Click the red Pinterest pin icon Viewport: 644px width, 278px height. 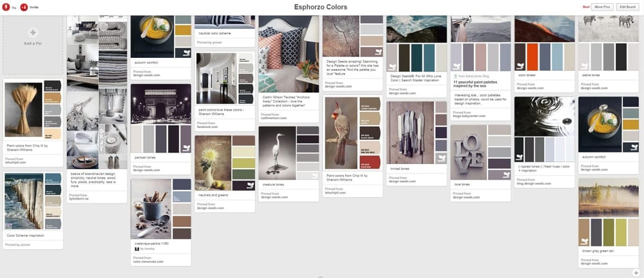point(6,7)
